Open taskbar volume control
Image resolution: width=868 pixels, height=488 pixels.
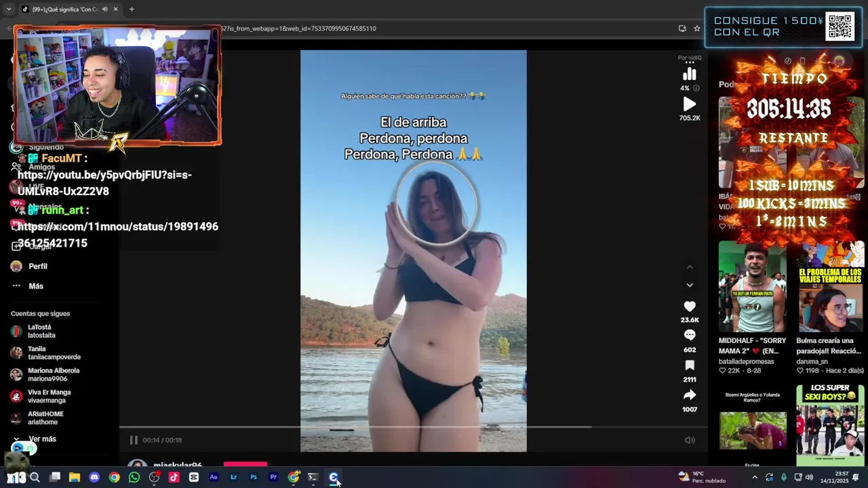pyautogui.click(x=809, y=477)
